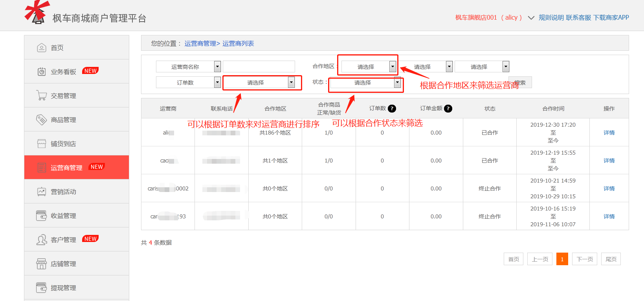Screen dimensions: 644x301
Task: Open 首页 in the sidebar
Action: pos(77,48)
